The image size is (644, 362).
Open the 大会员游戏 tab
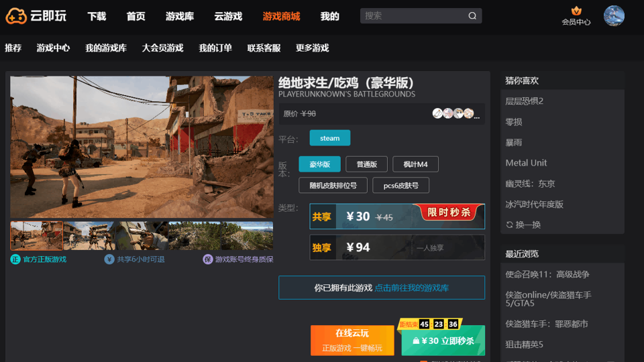(x=162, y=48)
